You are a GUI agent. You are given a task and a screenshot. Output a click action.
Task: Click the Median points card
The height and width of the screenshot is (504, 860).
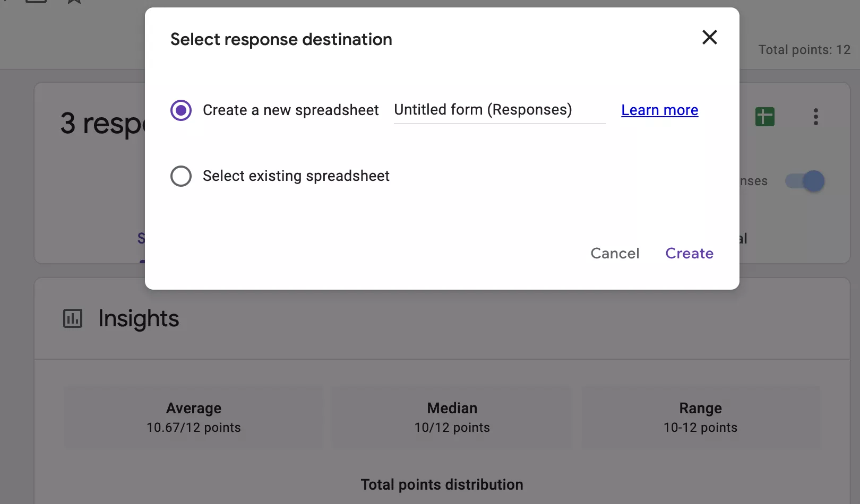pos(452,417)
